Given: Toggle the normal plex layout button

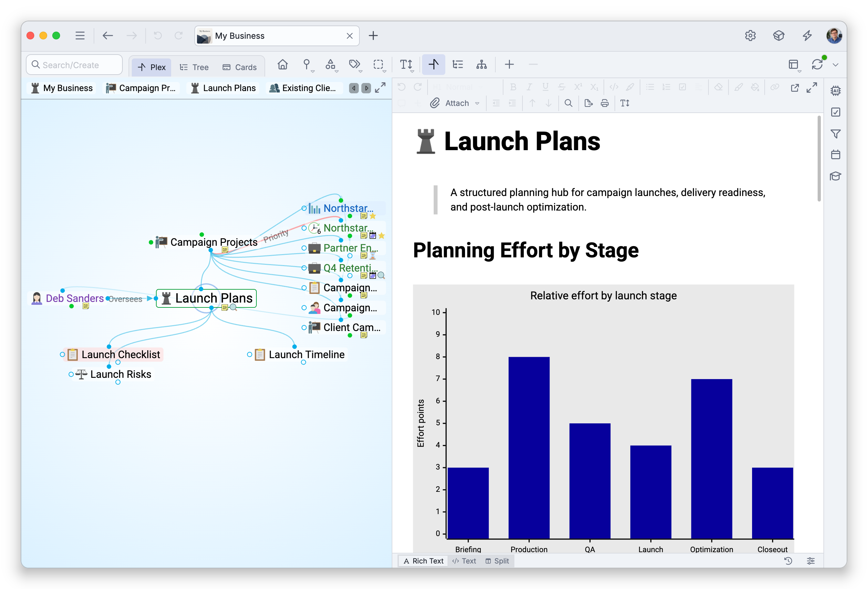Looking at the screenshot, I should pos(433,65).
